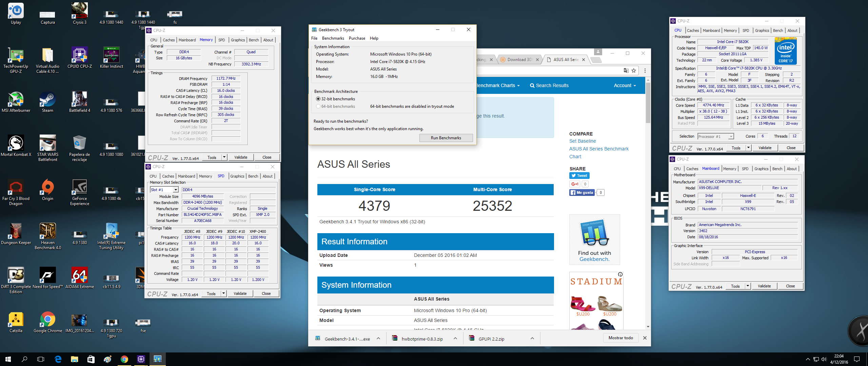The image size is (868, 366).
Task: Open Benchmarks menu in Geekbench
Action: pos(333,38)
